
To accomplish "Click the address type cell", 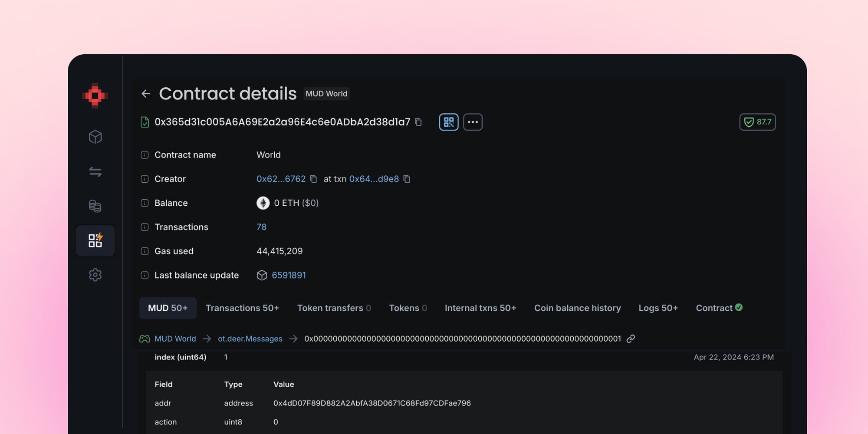I will click(238, 403).
